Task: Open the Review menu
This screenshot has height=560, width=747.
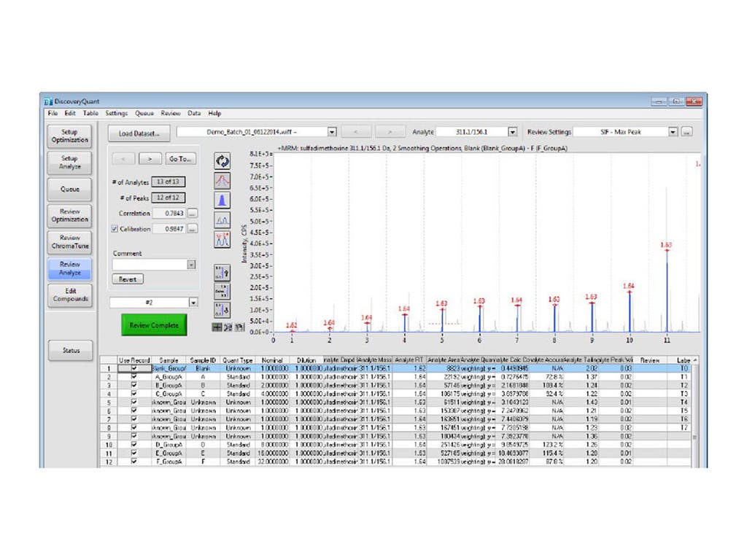Action: tap(171, 113)
